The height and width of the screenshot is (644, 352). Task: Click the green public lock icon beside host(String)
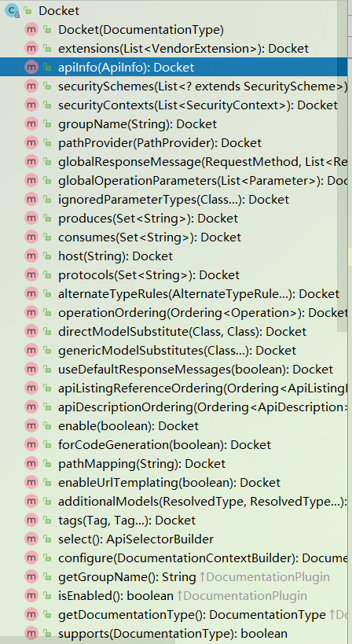[48, 256]
